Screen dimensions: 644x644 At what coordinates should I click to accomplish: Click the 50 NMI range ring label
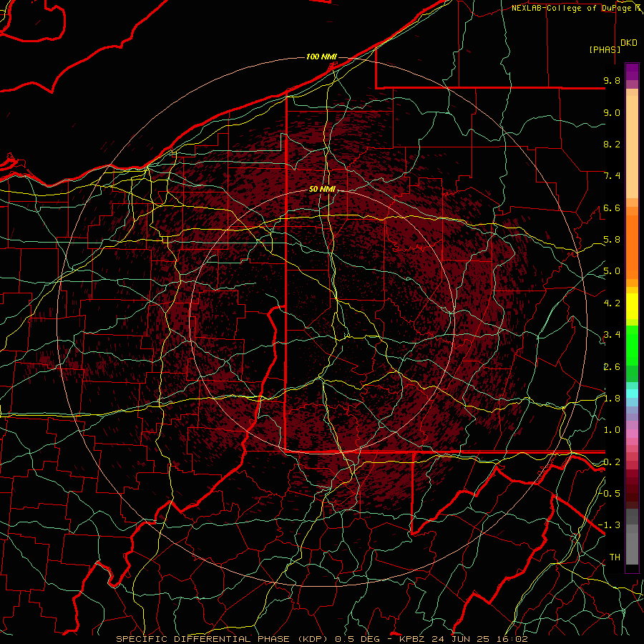323,189
